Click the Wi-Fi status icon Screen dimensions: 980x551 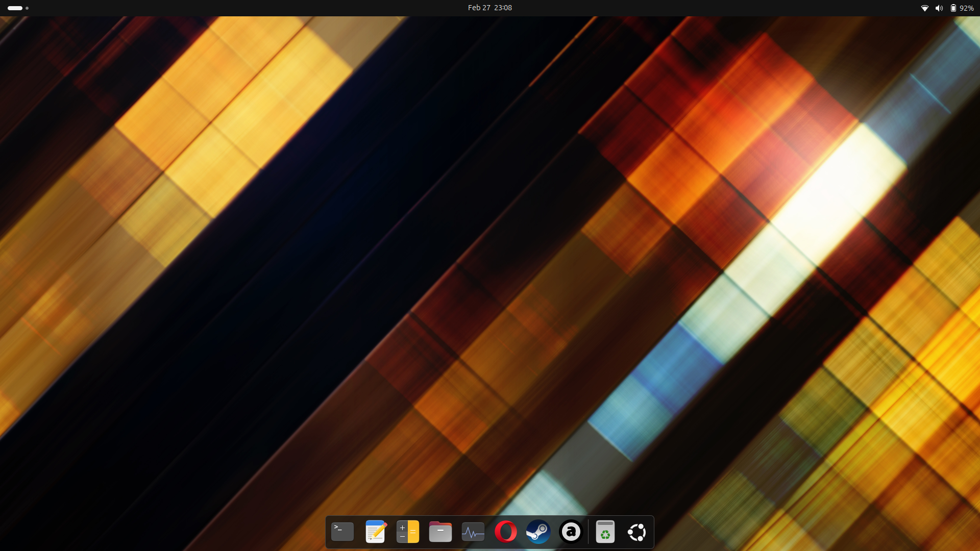(x=924, y=8)
